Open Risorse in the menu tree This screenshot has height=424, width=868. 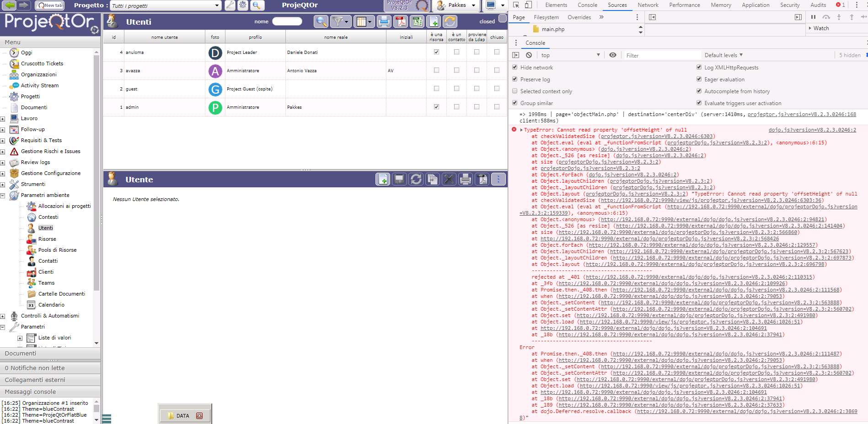[x=47, y=239]
